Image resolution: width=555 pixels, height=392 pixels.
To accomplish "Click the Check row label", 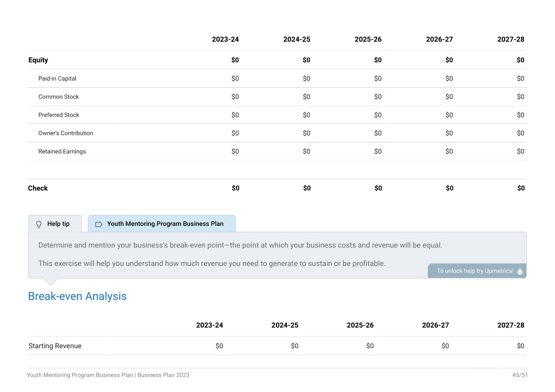I will tap(38, 188).
